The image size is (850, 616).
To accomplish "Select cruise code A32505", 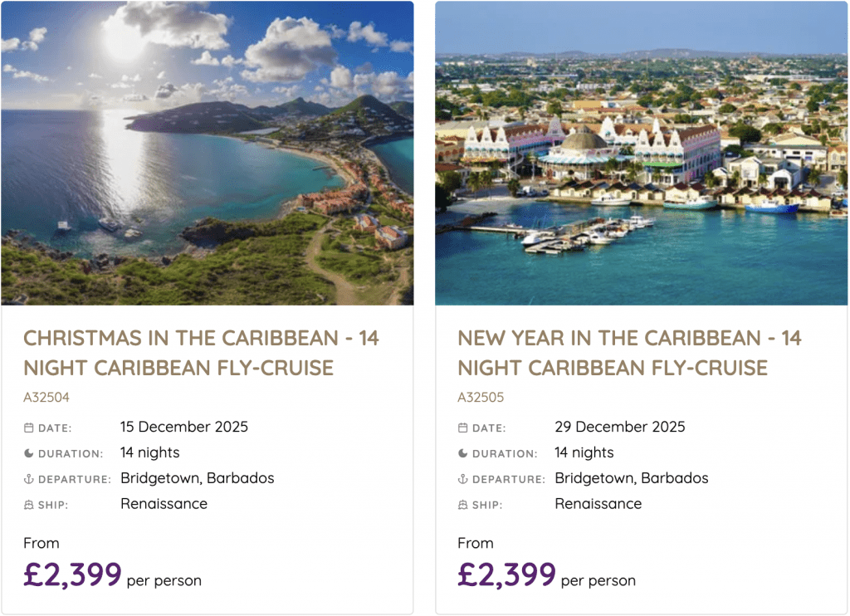I will click(481, 398).
